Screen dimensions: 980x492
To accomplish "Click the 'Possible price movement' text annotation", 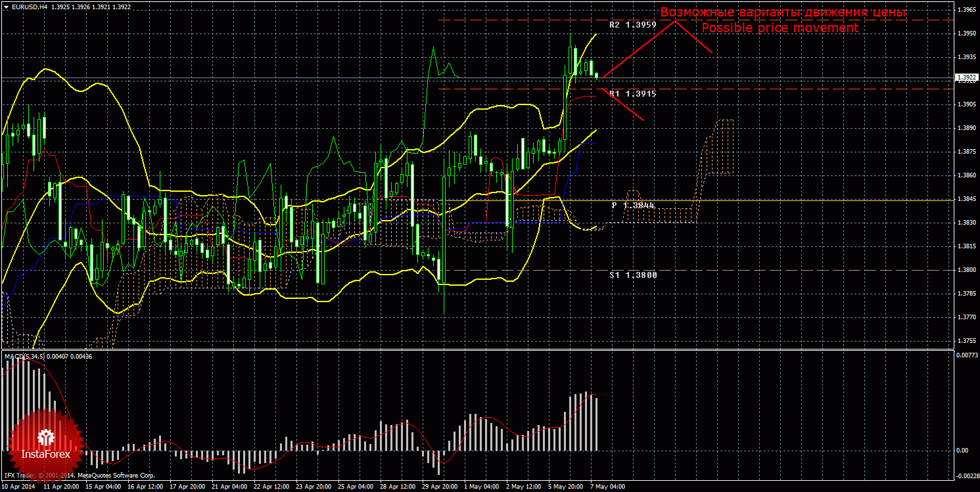I will click(780, 28).
